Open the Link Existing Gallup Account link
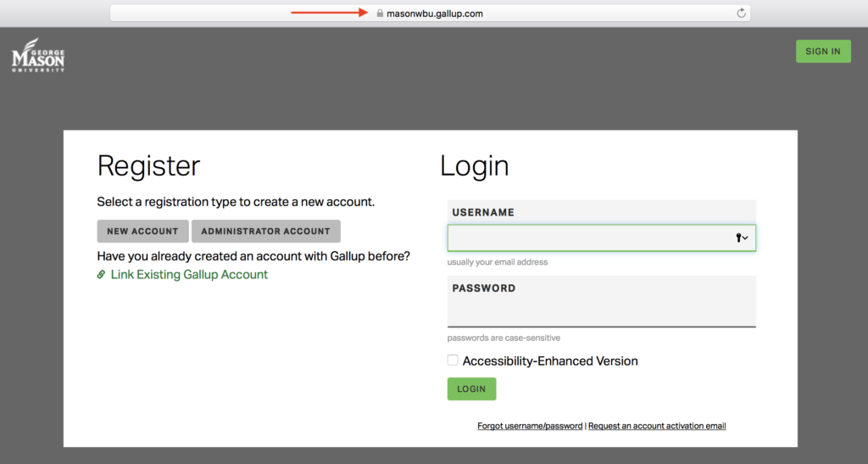 189,275
